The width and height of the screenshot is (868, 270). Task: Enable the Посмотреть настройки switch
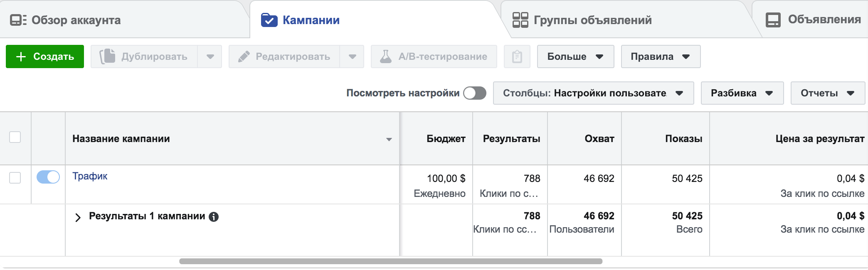click(475, 93)
